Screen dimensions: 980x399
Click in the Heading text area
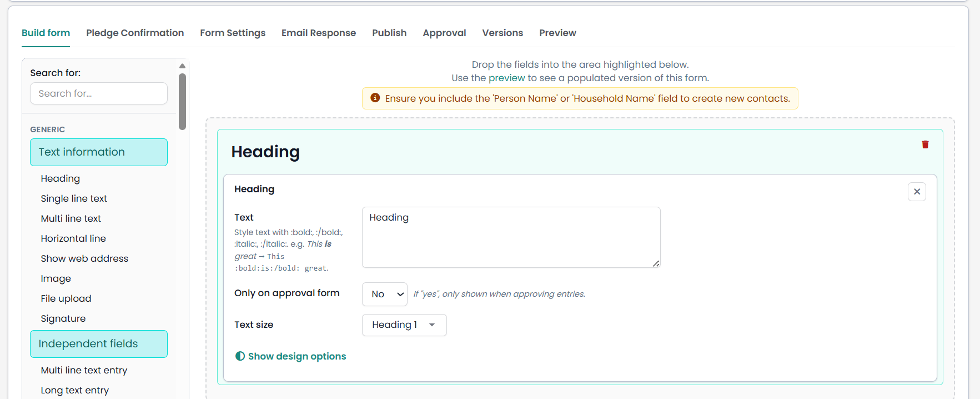pyautogui.click(x=511, y=237)
